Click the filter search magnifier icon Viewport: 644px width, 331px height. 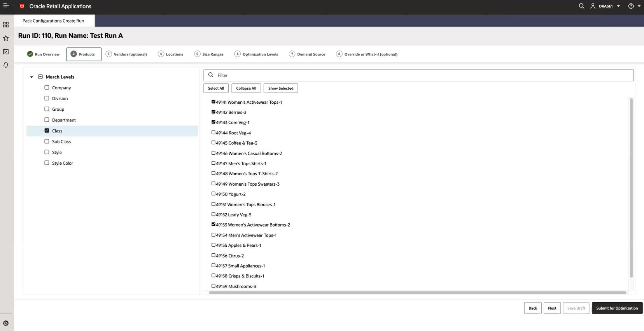pos(211,75)
